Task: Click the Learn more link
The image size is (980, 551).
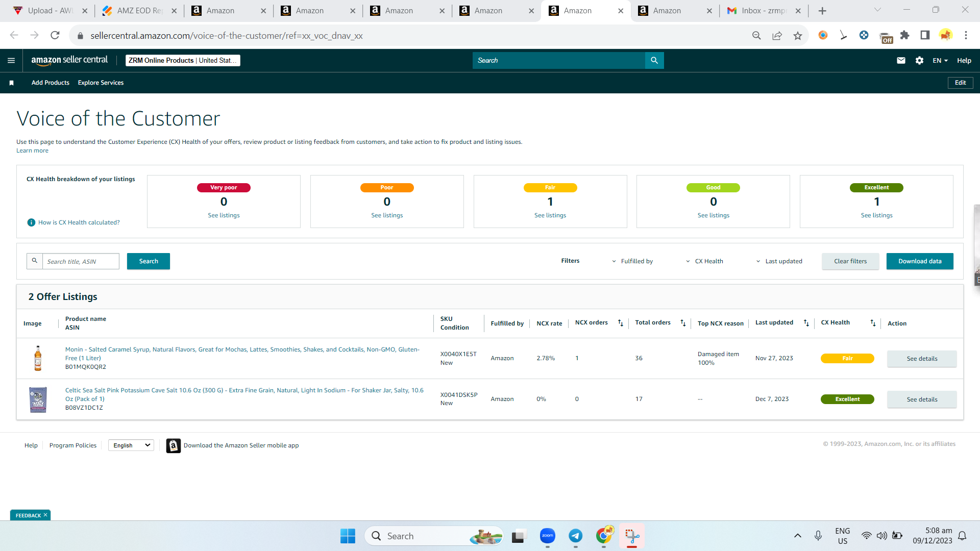Action: [32, 151]
